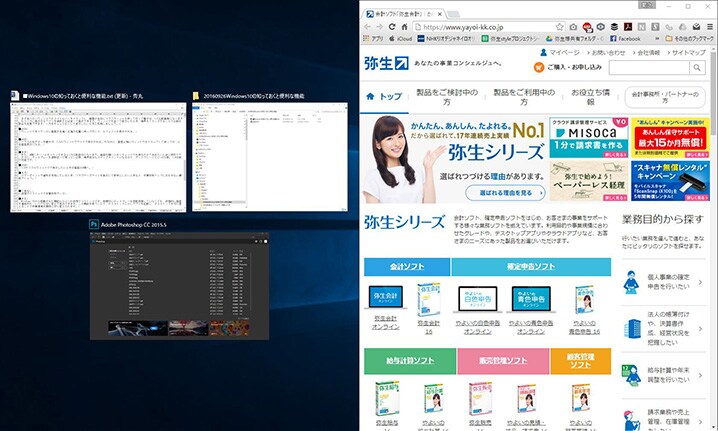
Task: Open the アプリ apps bookmark
Action: [373, 39]
